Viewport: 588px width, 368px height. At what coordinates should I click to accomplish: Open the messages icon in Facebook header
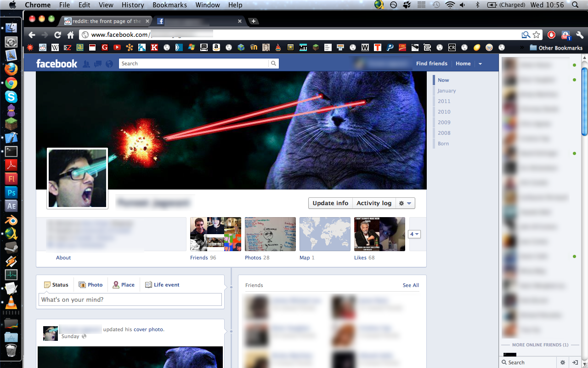tap(98, 64)
